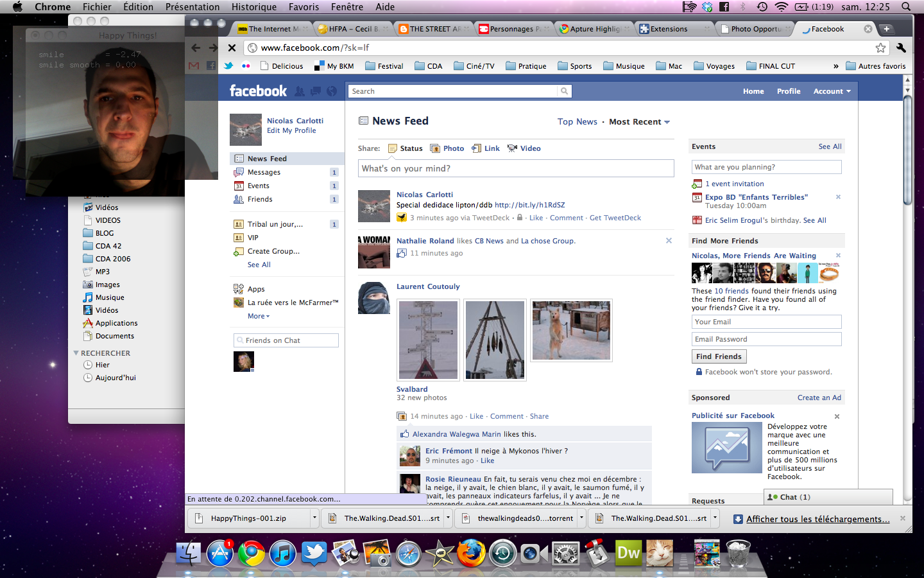Select the Photo share option
This screenshot has height=578, width=924.
[x=447, y=148]
